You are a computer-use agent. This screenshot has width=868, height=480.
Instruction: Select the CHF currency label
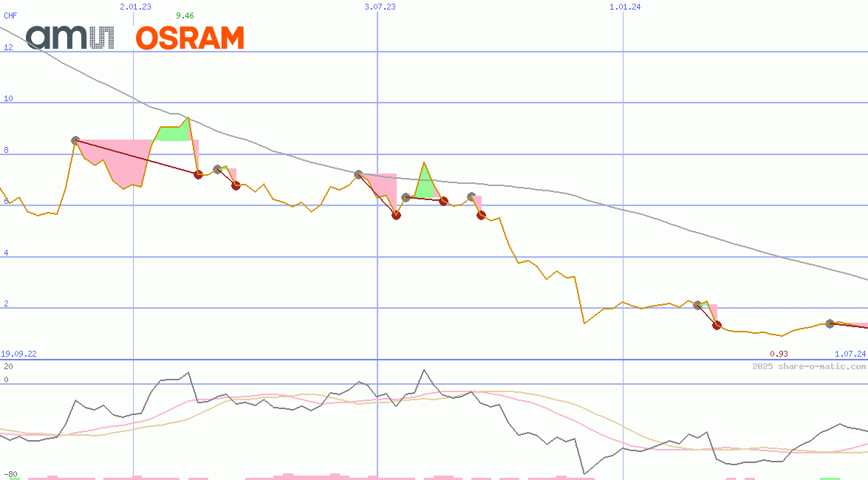click(x=10, y=16)
